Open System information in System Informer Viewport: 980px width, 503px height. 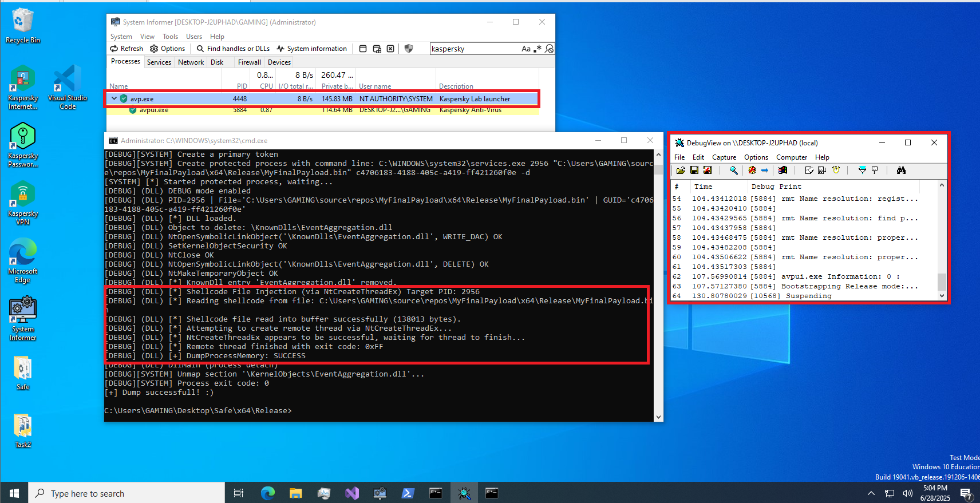(312, 49)
